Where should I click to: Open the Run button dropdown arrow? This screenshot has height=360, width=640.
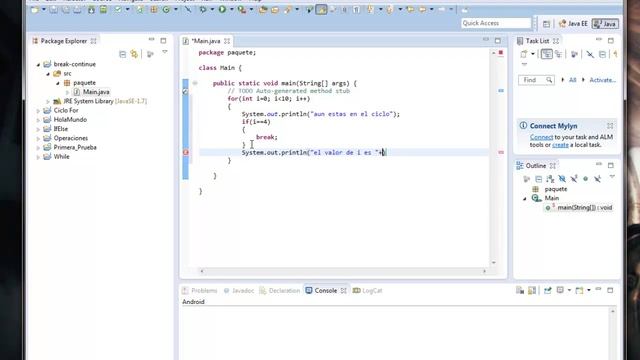click(x=231, y=9)
